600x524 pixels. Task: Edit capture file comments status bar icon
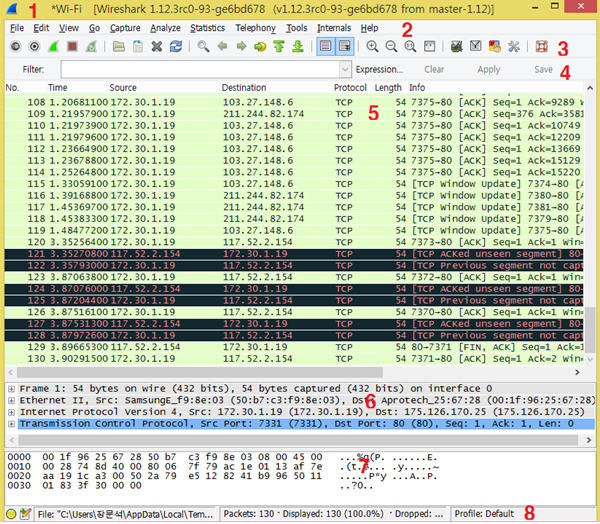click(x=25, y=514)
